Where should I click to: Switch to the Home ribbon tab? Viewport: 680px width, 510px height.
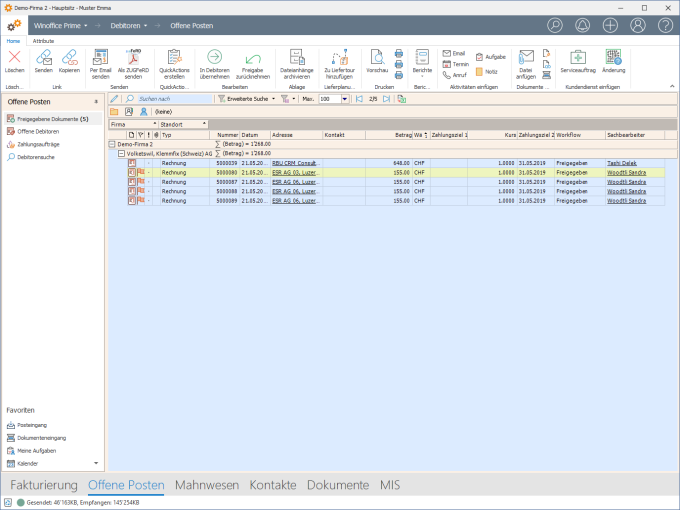click(x=13, y=41)
